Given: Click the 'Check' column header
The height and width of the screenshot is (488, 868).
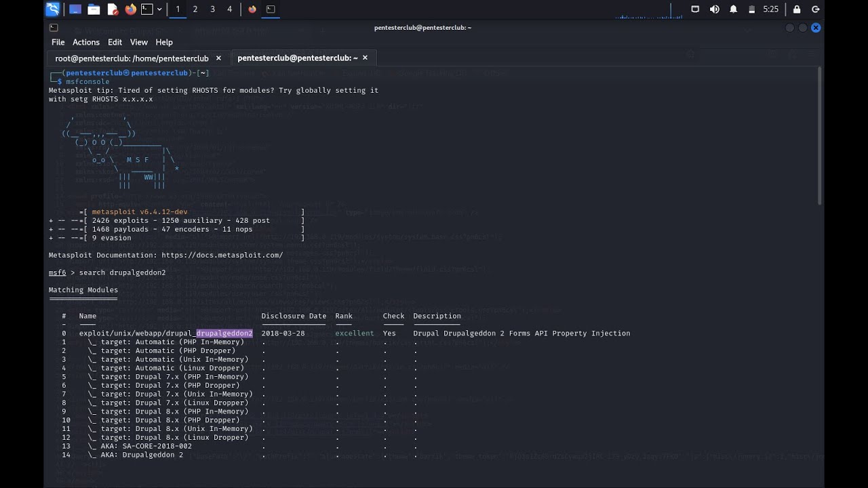Looking at the screenshot, I should [x=393, y=316].
